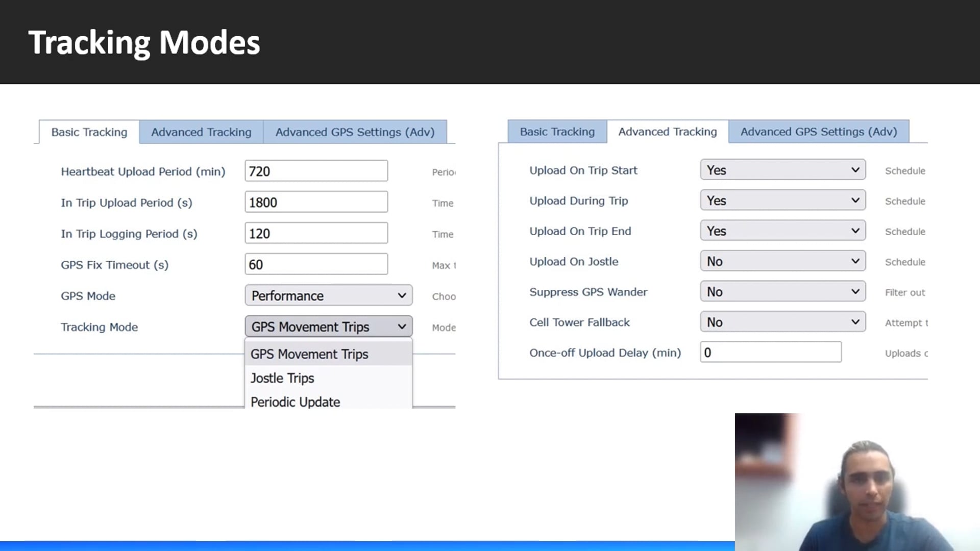
Task: Choose Periodic Update option
Action: (x=295, y=402)
